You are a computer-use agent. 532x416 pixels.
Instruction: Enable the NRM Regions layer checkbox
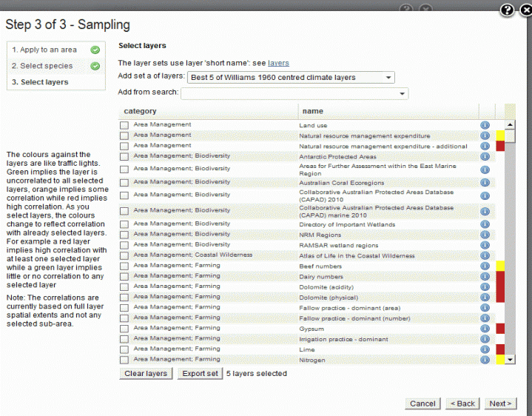pos(124,235)
